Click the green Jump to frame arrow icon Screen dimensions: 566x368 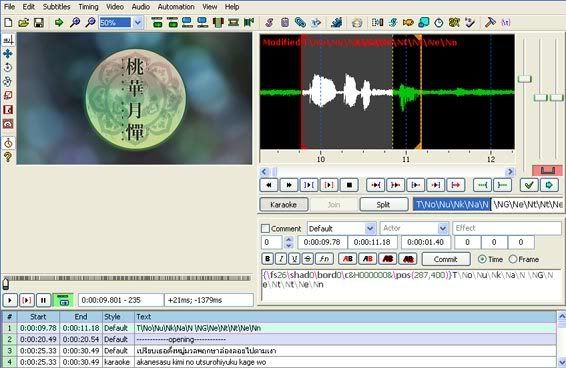58,23
